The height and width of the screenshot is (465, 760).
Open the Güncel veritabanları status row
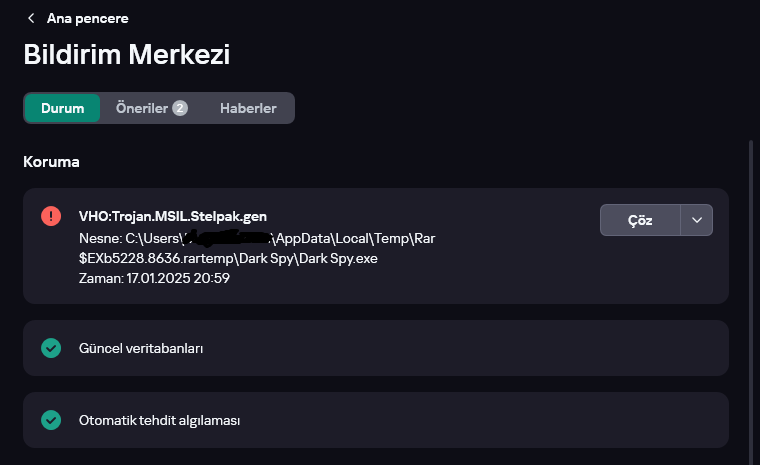tap(375, 348)
